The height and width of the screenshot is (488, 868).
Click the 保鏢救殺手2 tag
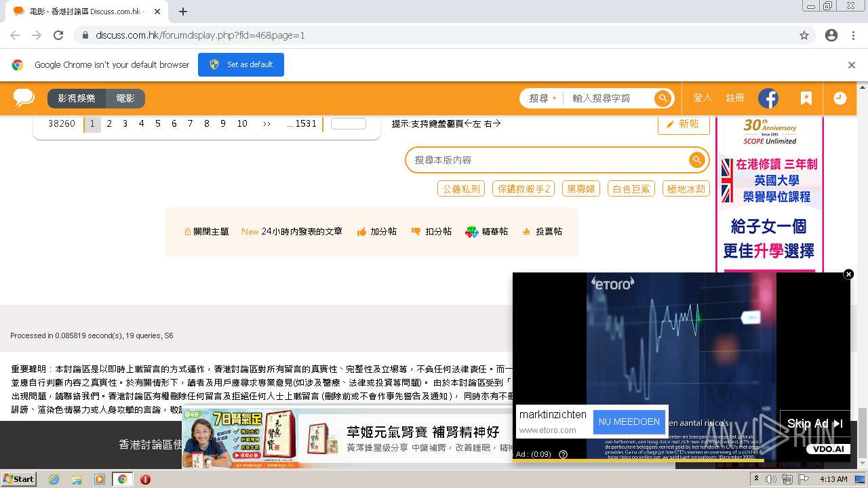524,189
